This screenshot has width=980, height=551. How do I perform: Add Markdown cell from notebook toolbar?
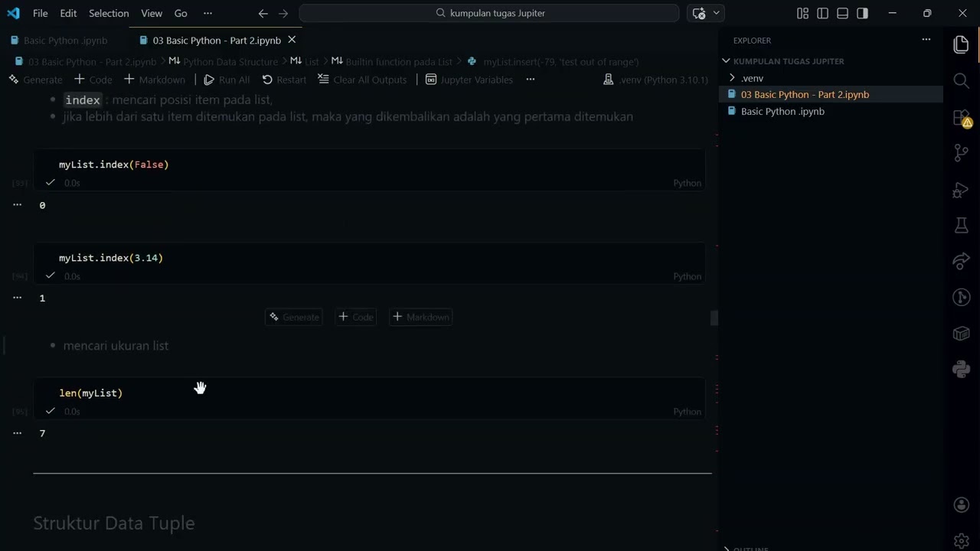coord(155,80)
